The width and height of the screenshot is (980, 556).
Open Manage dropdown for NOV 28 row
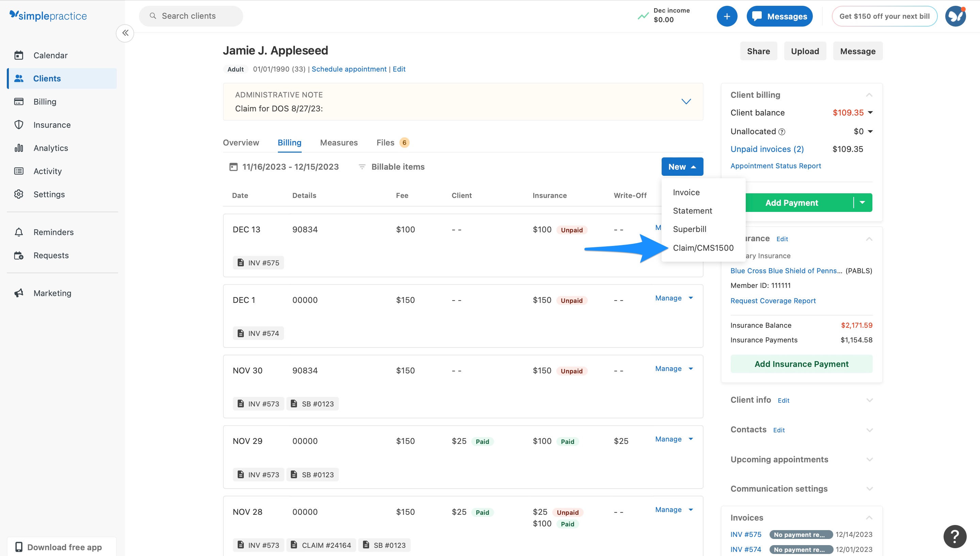(x=674, y=510)
